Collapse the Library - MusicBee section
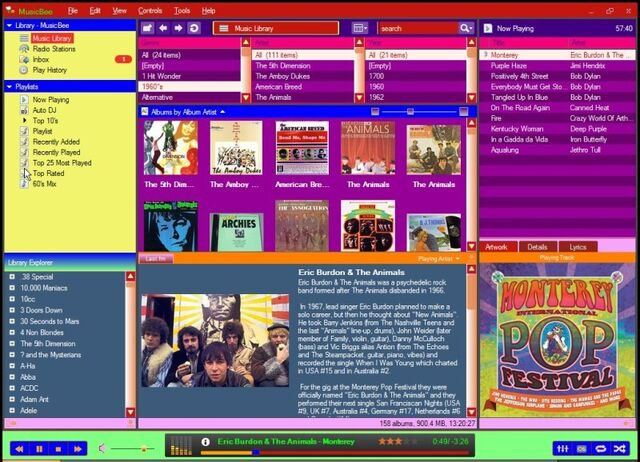This screenshot has height=462, width=640. (x=9, y=25)
